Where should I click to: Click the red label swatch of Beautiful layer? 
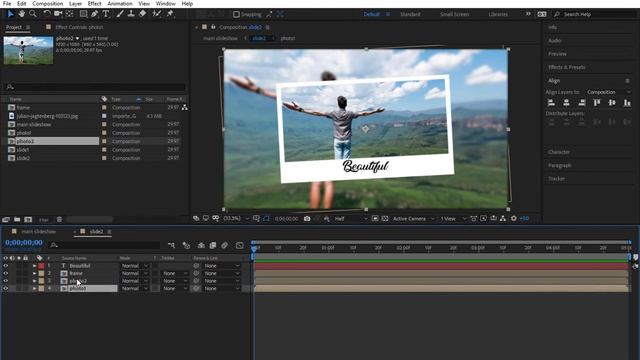pyautogui.click(x=41, y=266)
